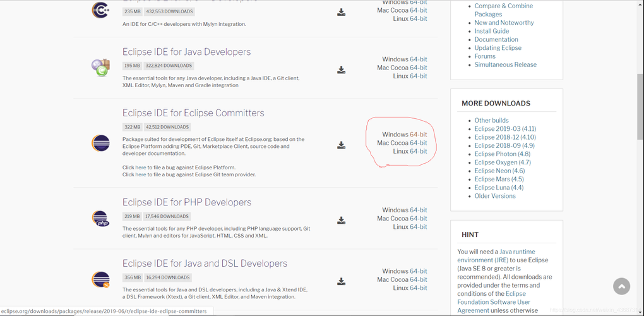Click the Java and DSL Developers logo
644x316 pixels.
click(100, 279)
